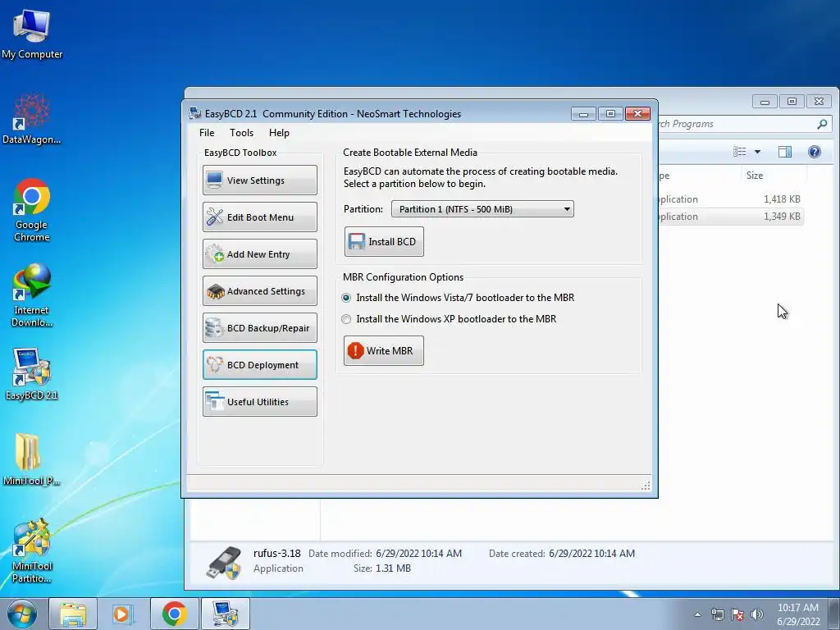Click the volume speaker tray icon
The height and width of the screenshot is (630, 840).
click(757, 614)
